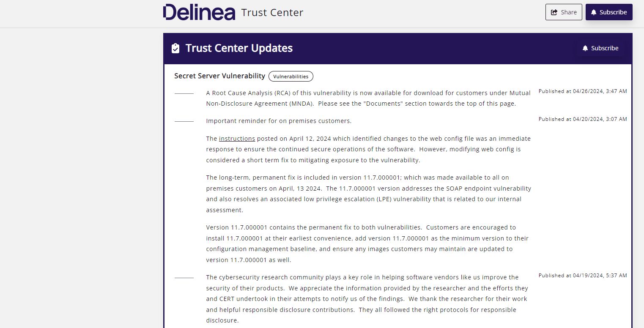The image size is (644, 328).
Task: Click the 04/20/2024 published timestamp
Action: coord(583,119)
